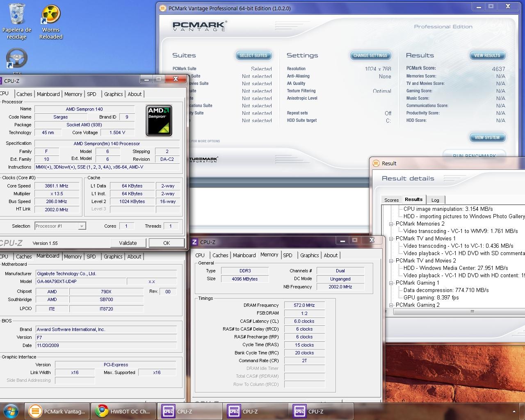The image size is (525, 420).
Task: Collapse the PCMark Gaming 2 tree node
Action: [x=391, y=305]
